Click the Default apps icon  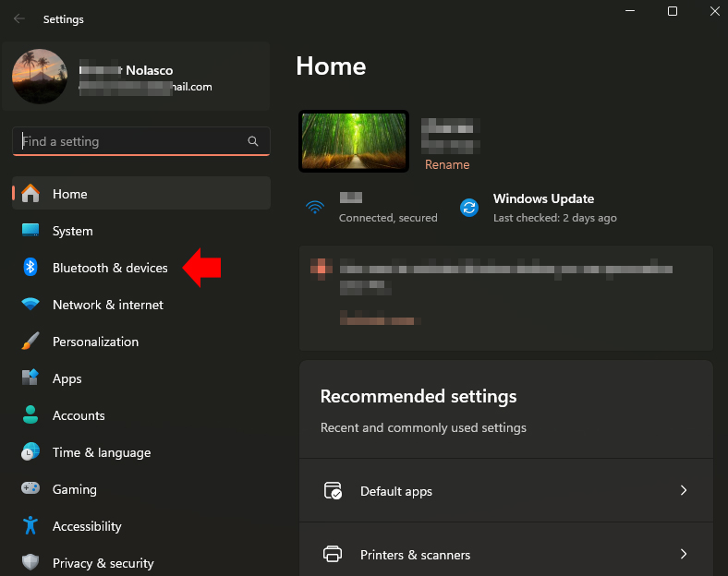coord(333,491)
